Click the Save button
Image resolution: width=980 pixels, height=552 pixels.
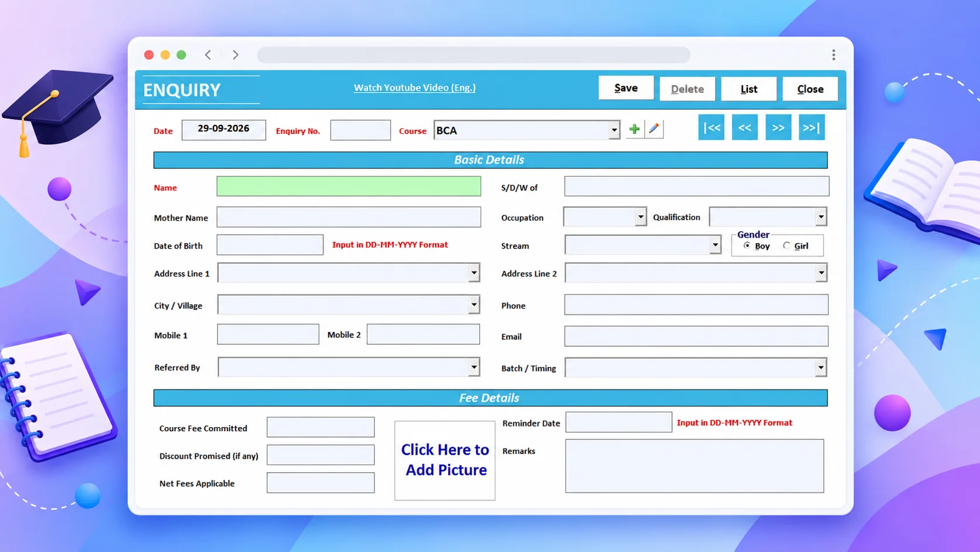tap(626, 88)
